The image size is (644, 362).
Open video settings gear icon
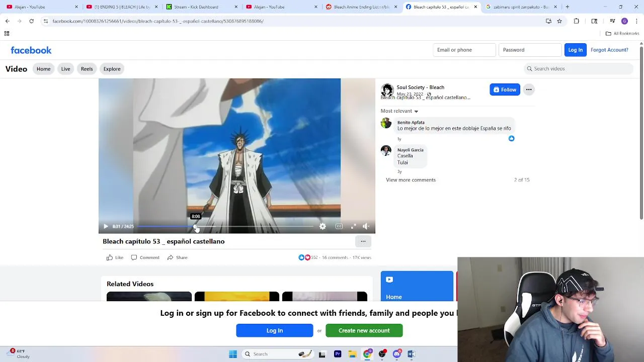323,227
